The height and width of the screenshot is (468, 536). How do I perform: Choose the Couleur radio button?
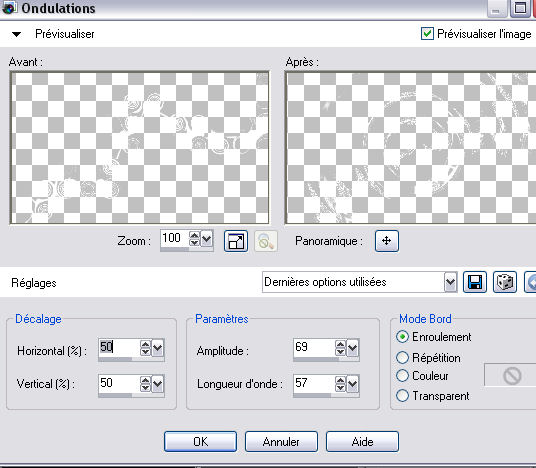402,376
